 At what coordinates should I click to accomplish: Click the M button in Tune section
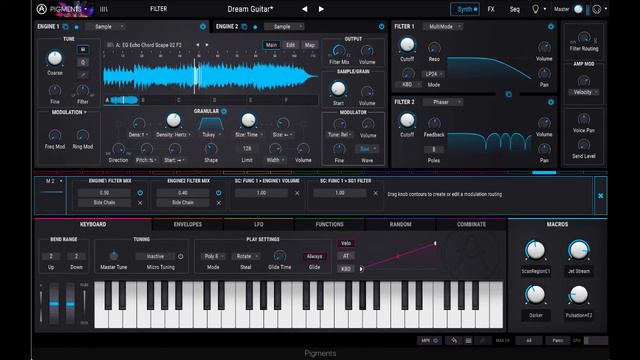point(83,49)
